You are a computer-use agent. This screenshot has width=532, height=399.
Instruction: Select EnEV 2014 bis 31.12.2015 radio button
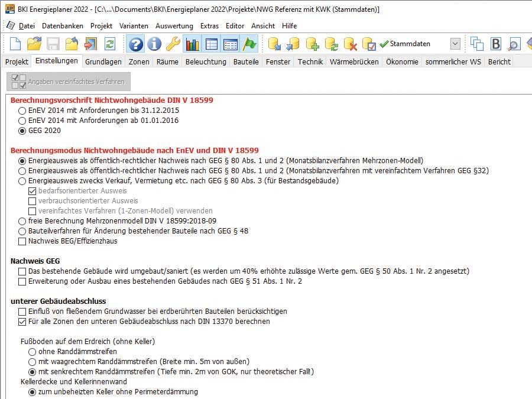(22, 111)
